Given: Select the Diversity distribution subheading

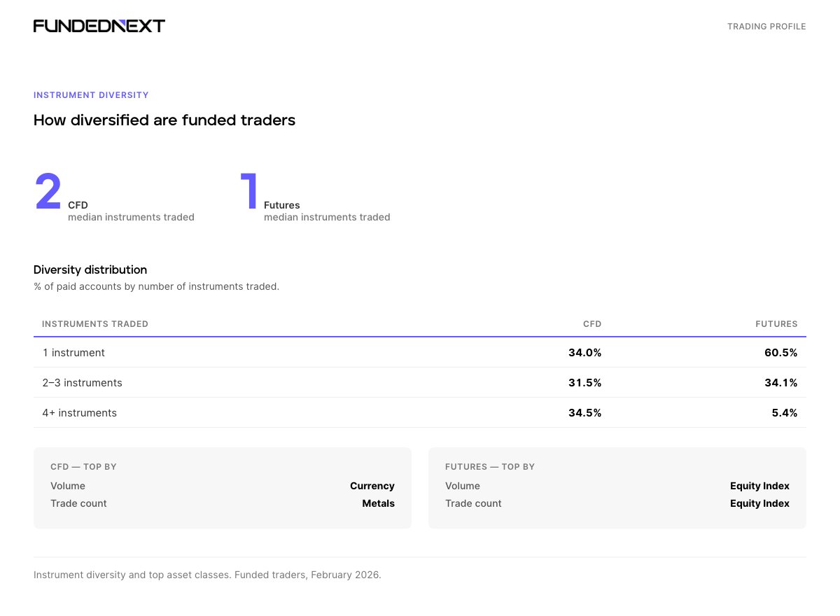Looking at the screenshot, I should click(90, 269).
